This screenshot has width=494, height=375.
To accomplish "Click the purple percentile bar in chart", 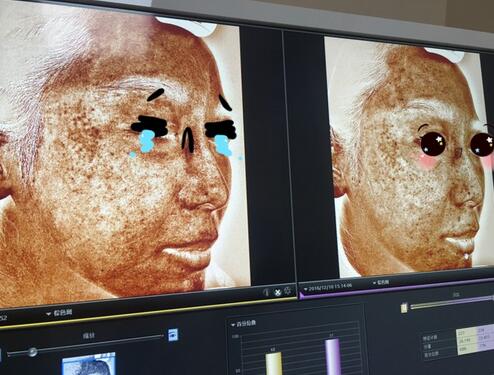I will tap(333, 357).
